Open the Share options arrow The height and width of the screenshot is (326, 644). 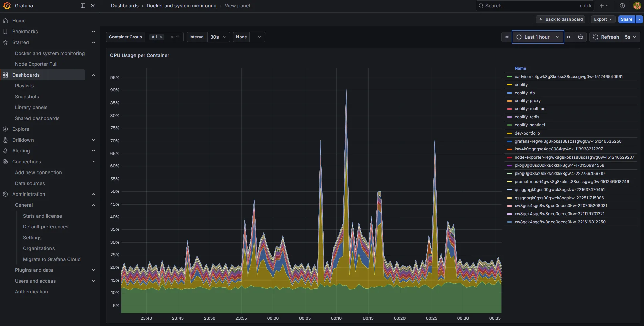pyautogui.click(x=639, y=19)
